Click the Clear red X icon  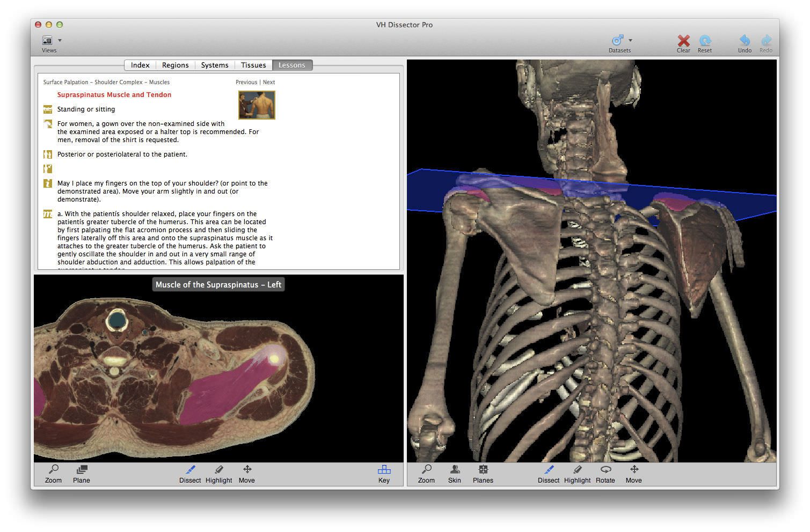click(683, 41)
